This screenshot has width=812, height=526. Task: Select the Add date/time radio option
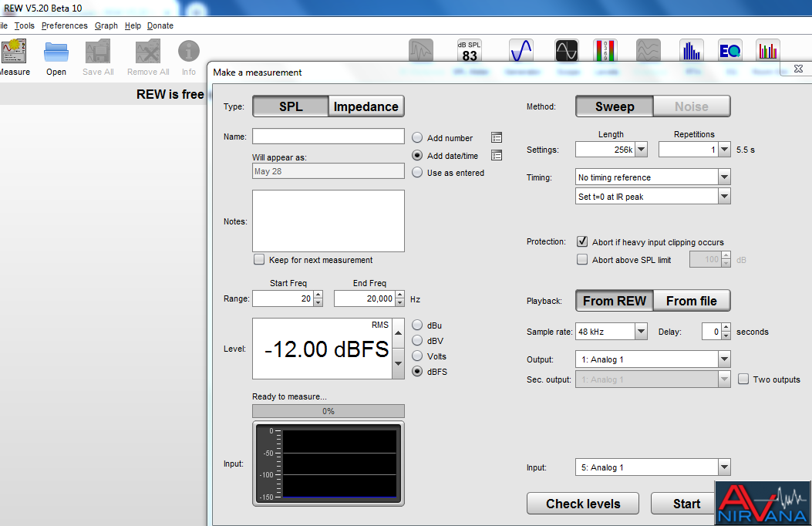tap(417, 155)
